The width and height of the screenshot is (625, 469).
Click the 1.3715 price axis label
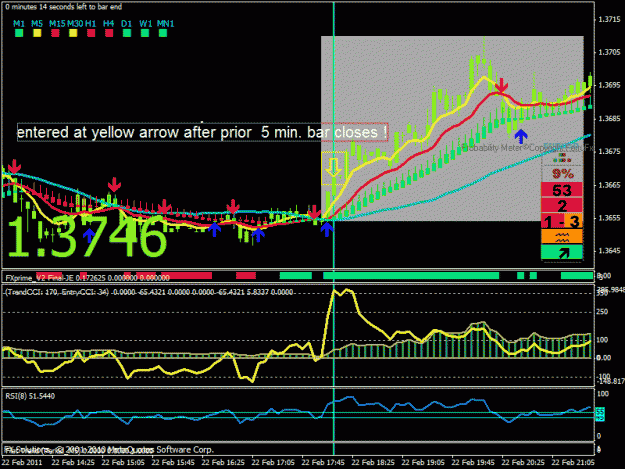tap(609, 20)
